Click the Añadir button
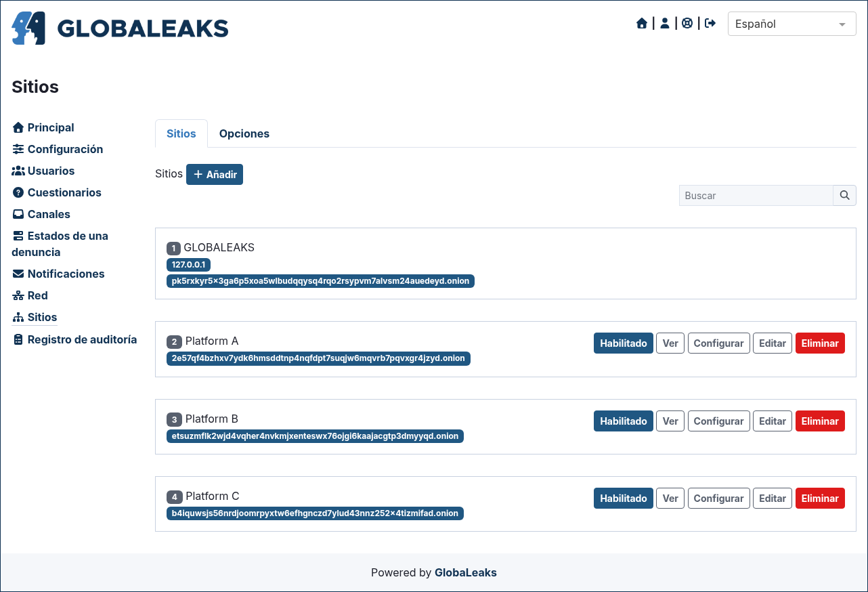 215,174
